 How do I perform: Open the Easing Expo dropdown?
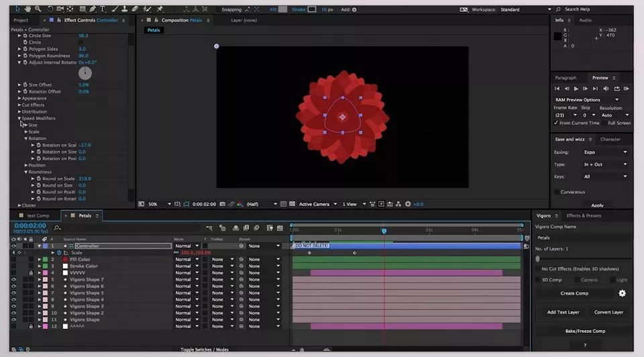point(605,152)
